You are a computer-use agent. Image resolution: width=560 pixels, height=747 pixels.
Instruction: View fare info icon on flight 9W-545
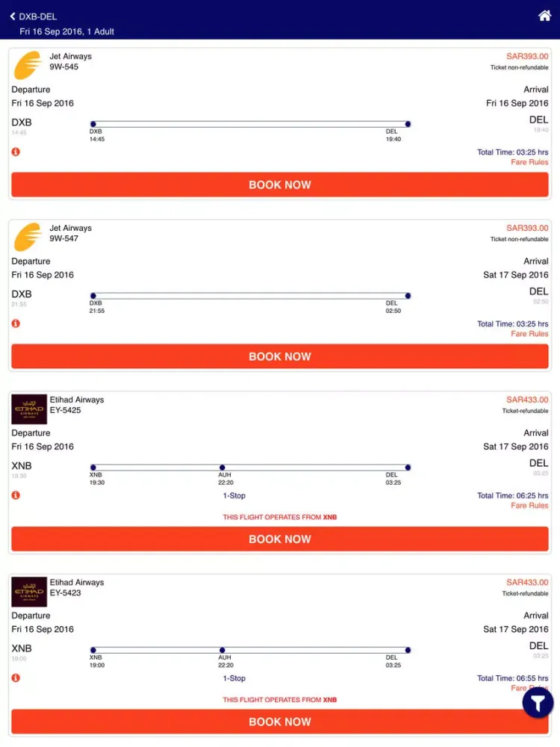tap(16, 151)
